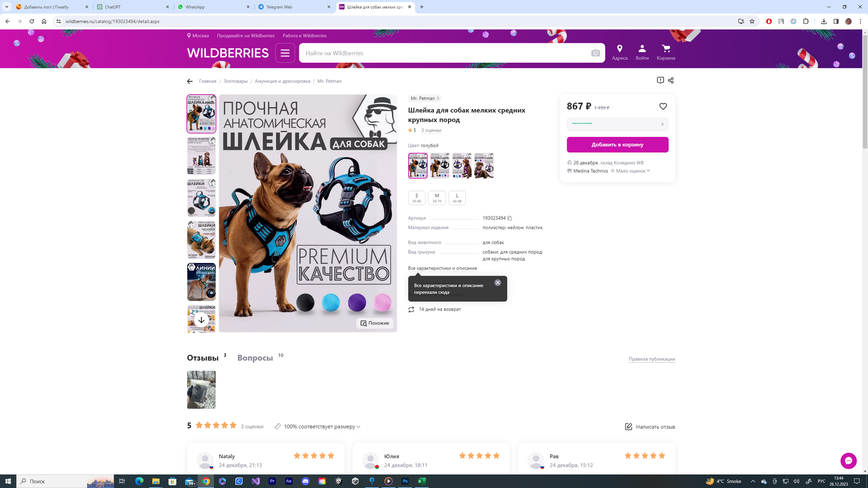The height and width of the screenshot is (488, 868).
Task: Bookmark this page with star icon
Action: [x=752, y=21]
